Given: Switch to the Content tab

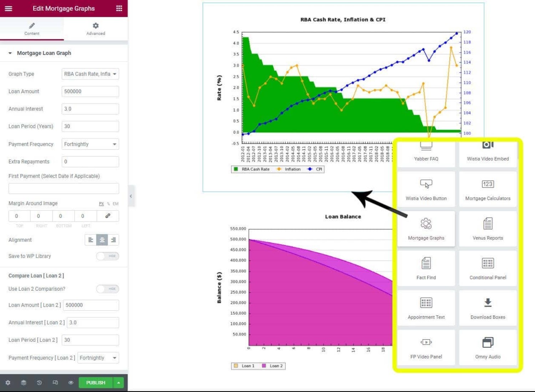Looking at the screenshot, I should tap(32, 29).
